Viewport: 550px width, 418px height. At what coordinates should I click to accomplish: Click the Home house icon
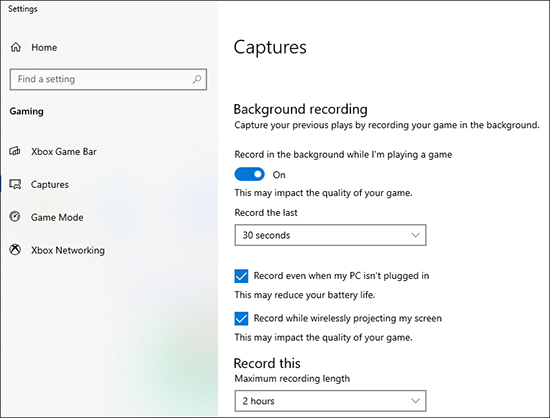tap(16, 47)
